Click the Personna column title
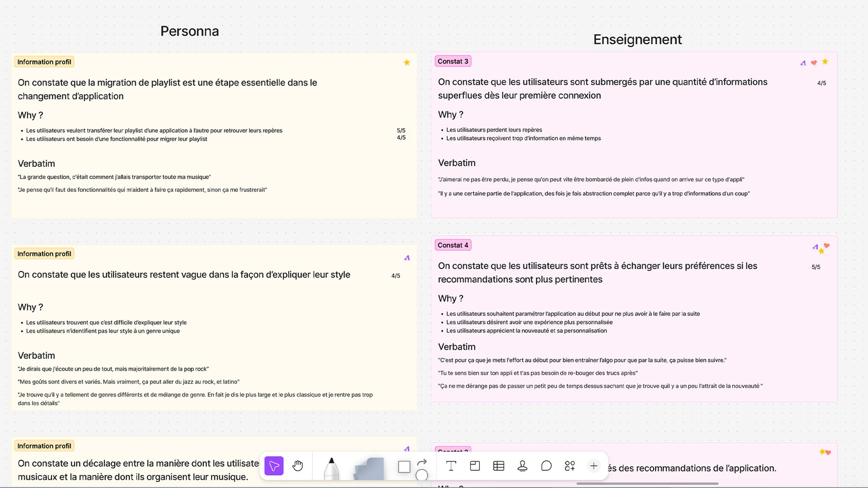 click(190, 31)
